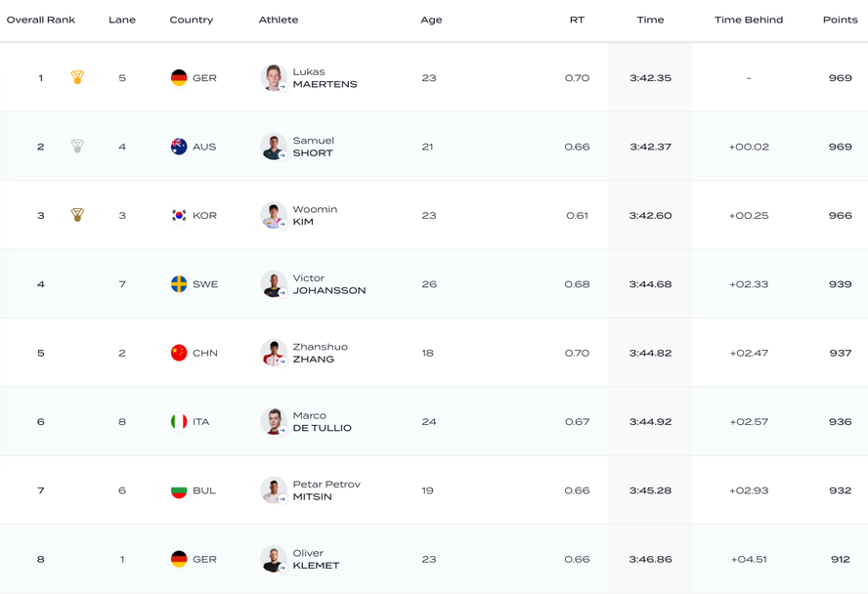This screenshot has width=868, height=594.
Task: Open Lukas Maertens athlete photo
Action: (x=273, y=78)
